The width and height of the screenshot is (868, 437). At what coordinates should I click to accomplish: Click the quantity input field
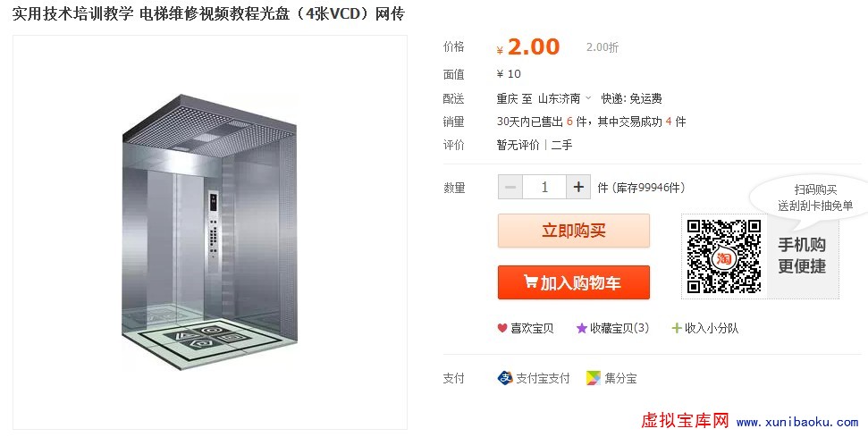544,187
